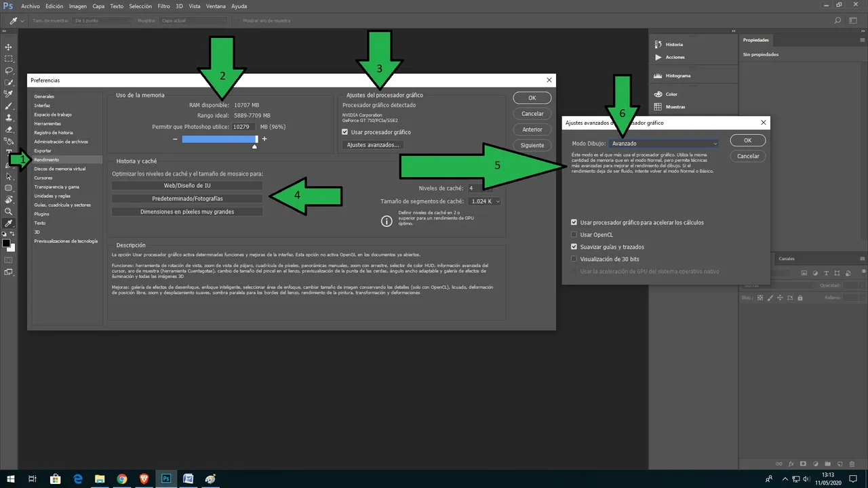Open the Historia panel icon
Viewport: 868px width, 488px height.
658,44
